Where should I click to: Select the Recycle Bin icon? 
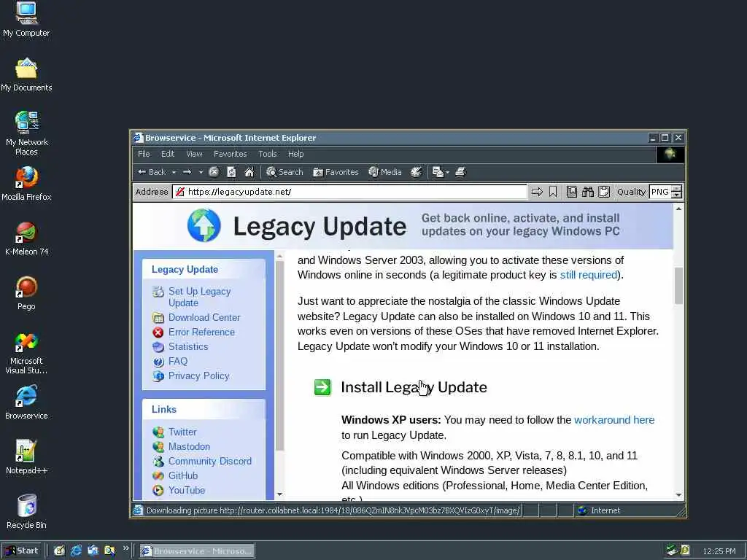[x=26, y=512]
